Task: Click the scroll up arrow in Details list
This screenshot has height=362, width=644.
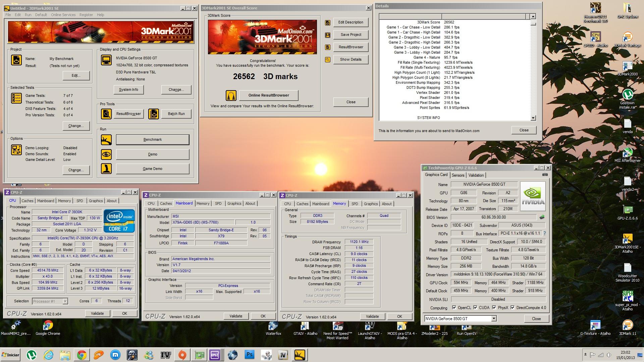Action: [x=533, y=16]
